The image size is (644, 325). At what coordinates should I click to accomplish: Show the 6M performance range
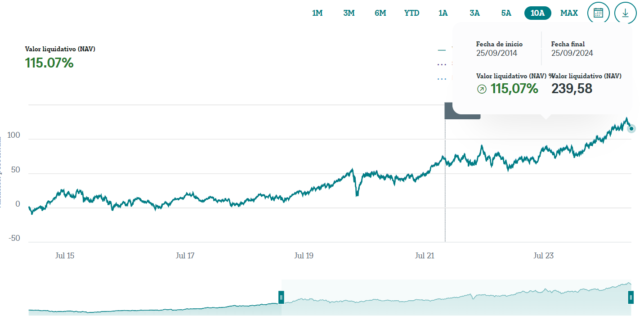pyautogui.click(x=380, y=13)
